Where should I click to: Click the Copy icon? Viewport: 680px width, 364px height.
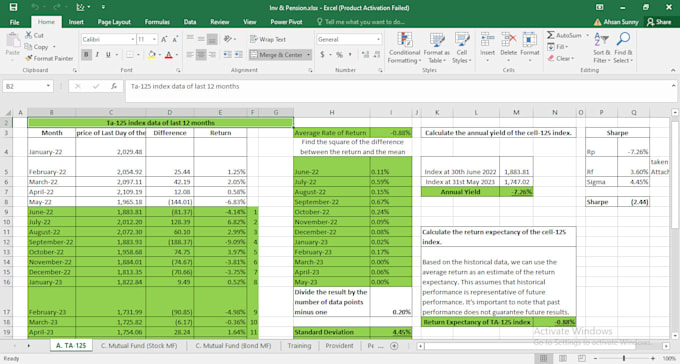click(29, 46)
